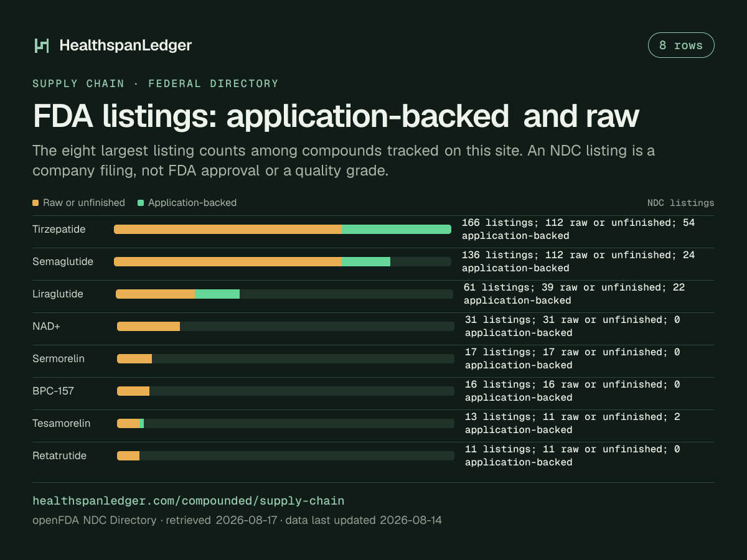The height and width of the screenshot is (560, 747).
Task: Select the BPC-157 row label
Action: pyautogui.click(x=53, y=391)
